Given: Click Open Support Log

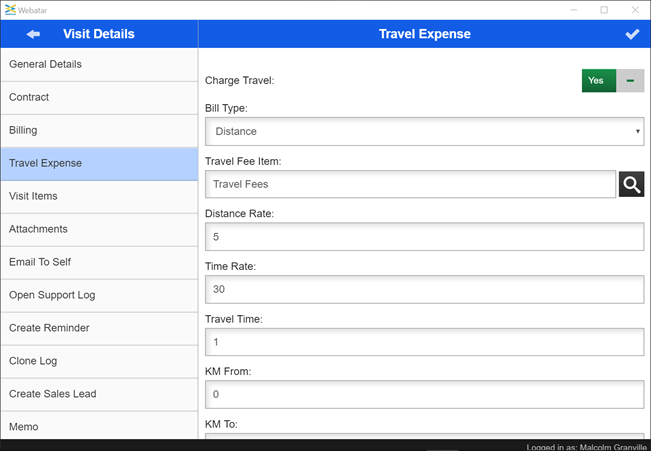Looking at the screenshot, I should coord(99,296).
